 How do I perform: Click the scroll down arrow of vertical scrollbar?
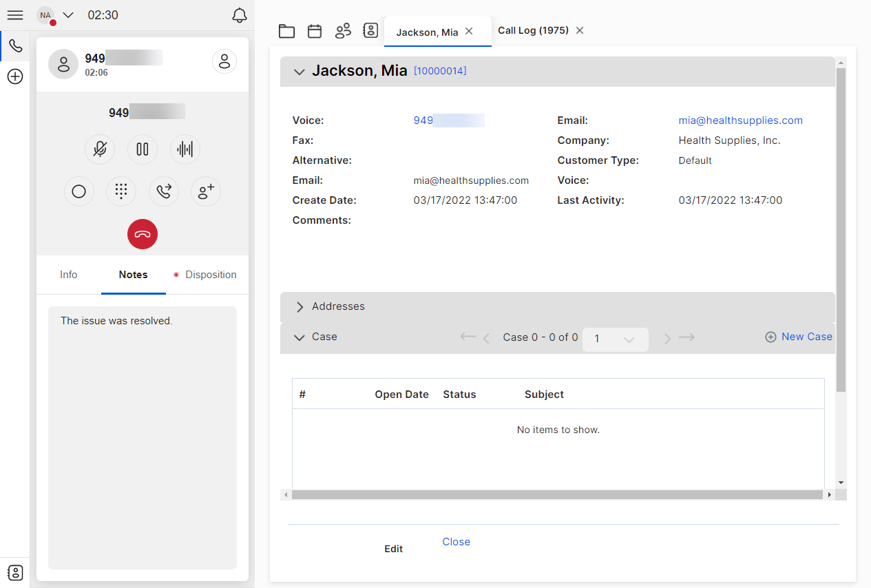click(841, 483)
